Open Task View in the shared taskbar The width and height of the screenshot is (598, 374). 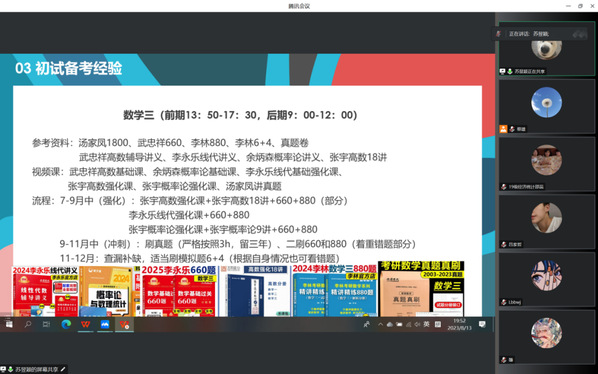(47, 324)
